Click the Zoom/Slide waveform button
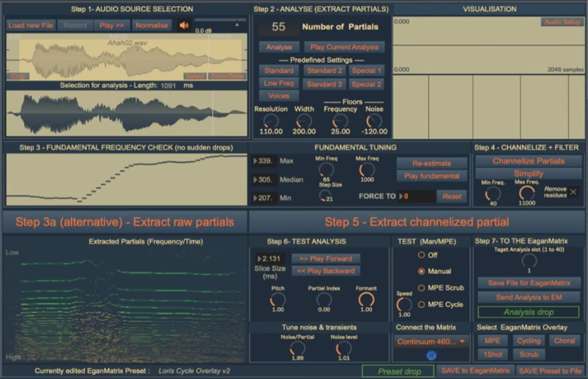The height and width of the screenshot is (379, 588). click(x=227, y=76)
